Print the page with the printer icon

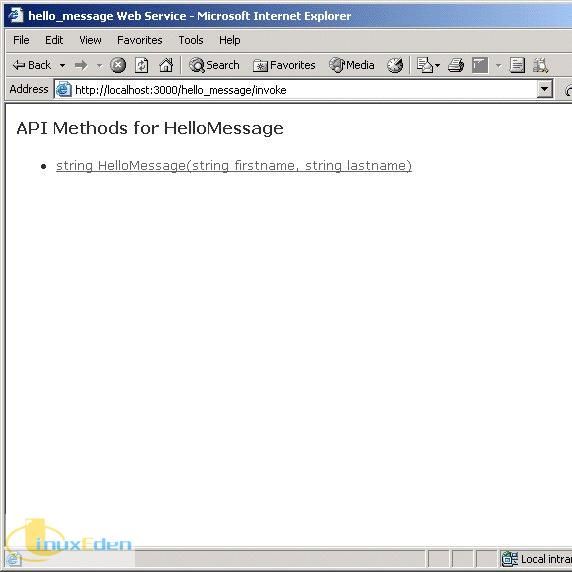(456, 66)
